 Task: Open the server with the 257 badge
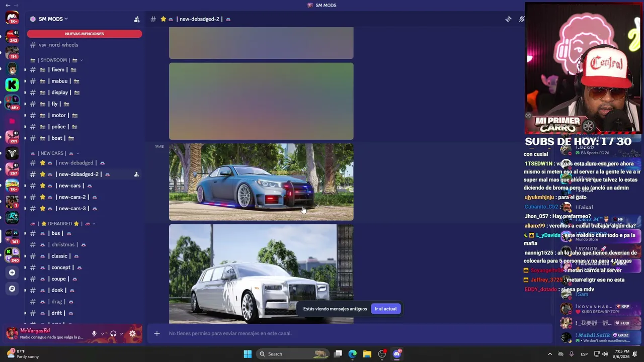point(12,169)
